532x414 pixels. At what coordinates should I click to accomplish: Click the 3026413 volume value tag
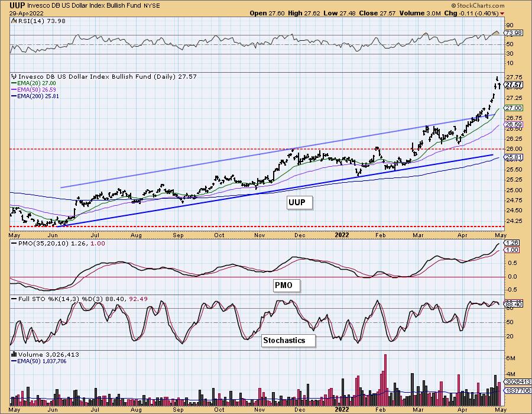click(518, 381)
